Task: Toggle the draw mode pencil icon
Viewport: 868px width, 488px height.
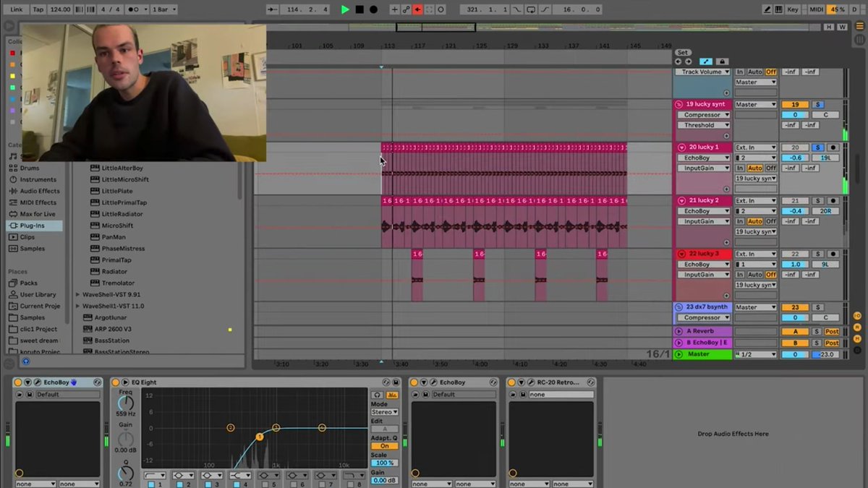Action: [x=767, y=9]
